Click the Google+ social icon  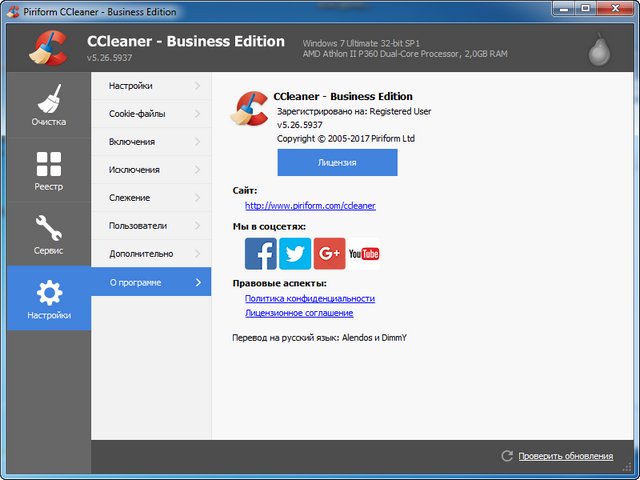click(329, 253)
